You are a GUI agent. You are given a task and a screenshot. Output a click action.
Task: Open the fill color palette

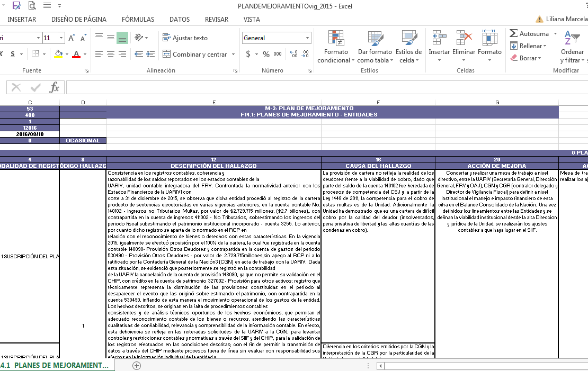(67, 55)
